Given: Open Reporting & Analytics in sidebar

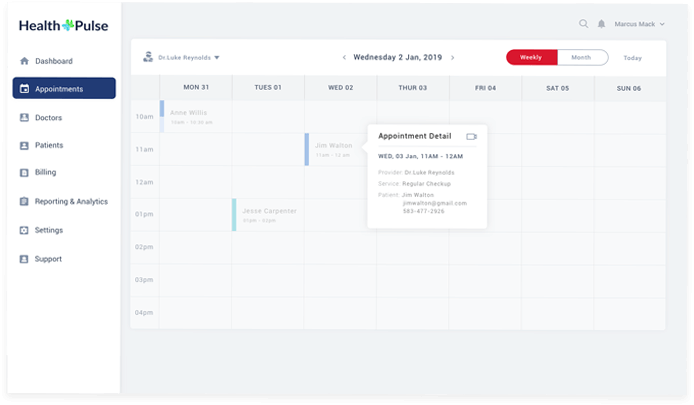Looking at the screenshot, I should click(70, 201).
